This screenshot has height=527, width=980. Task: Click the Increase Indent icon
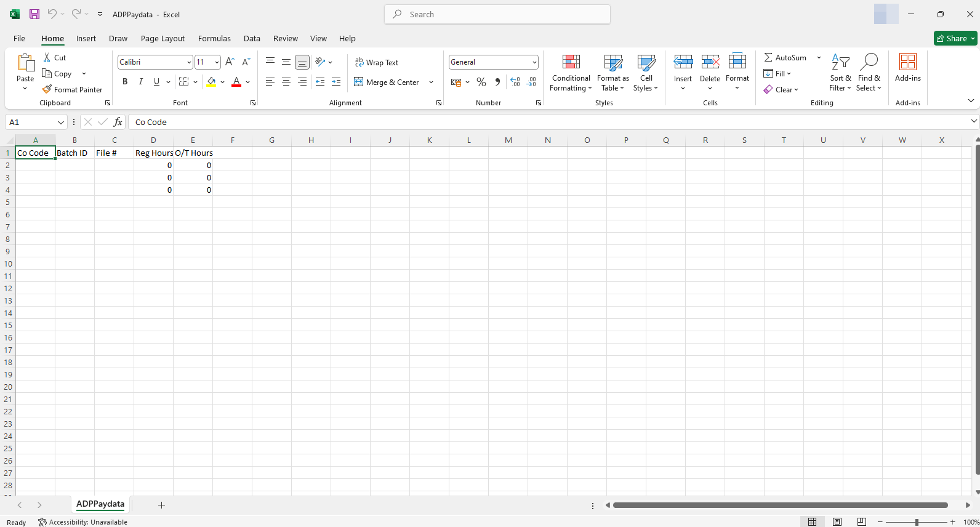coord(336,82)
